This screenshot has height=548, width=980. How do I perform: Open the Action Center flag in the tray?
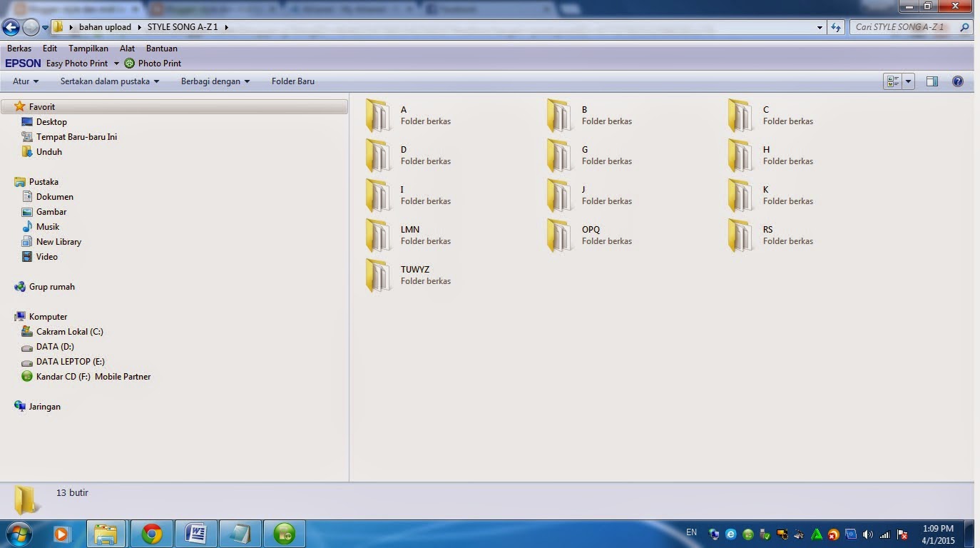(x=901, y=533)
